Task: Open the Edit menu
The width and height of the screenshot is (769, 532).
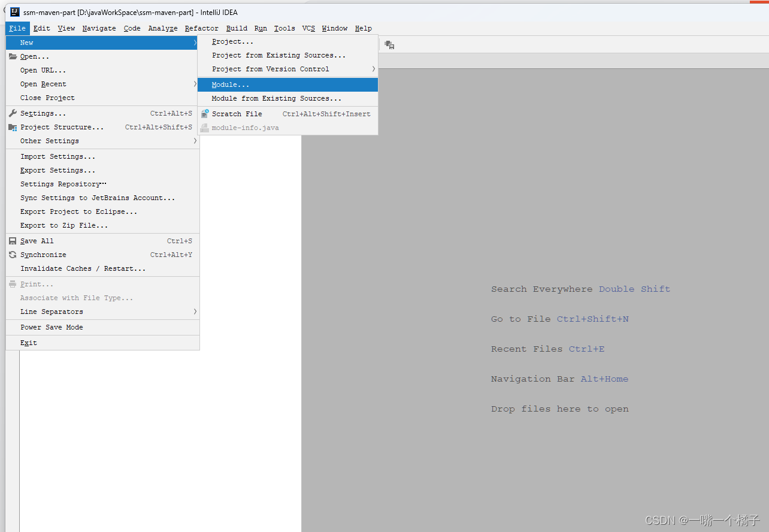Action: [x=42, y=28]
